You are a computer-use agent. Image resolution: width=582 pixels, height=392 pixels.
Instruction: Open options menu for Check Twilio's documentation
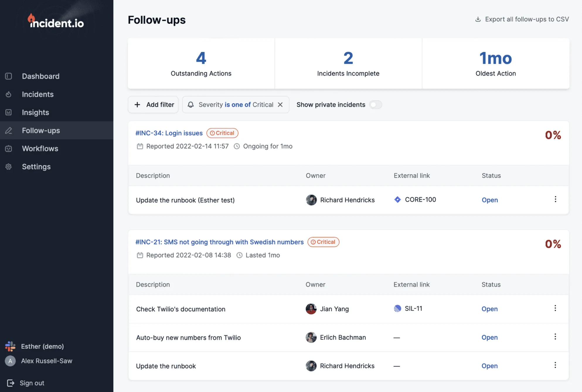pos(555,308)
